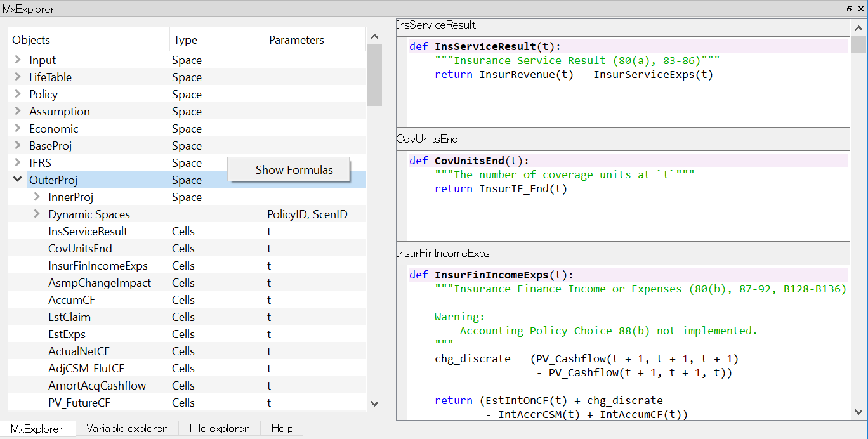This screenshot has width=868, height=439.
Task: Expand the InnerProj space node
Action: (38, 197)
